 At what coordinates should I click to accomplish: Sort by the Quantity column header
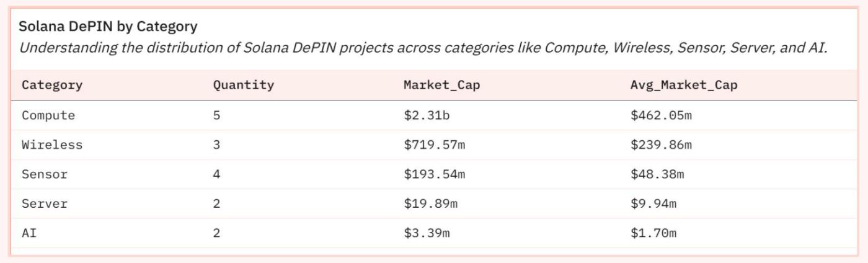pyautogui.click(x=243, y=85)
